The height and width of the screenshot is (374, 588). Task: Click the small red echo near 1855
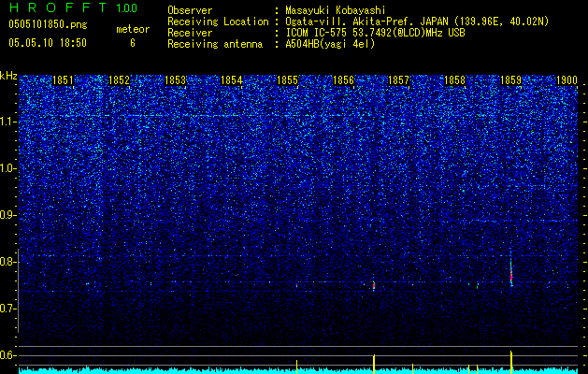click(x=296, y=285)
